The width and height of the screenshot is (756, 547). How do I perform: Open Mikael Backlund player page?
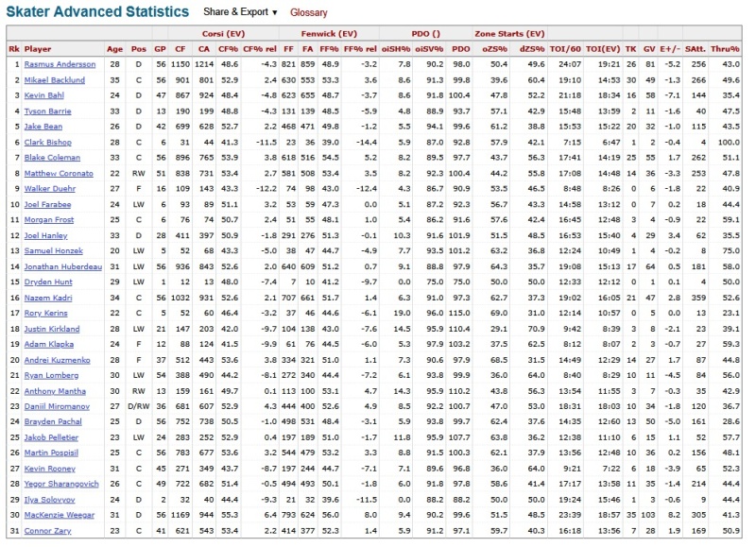coord(55,80)
